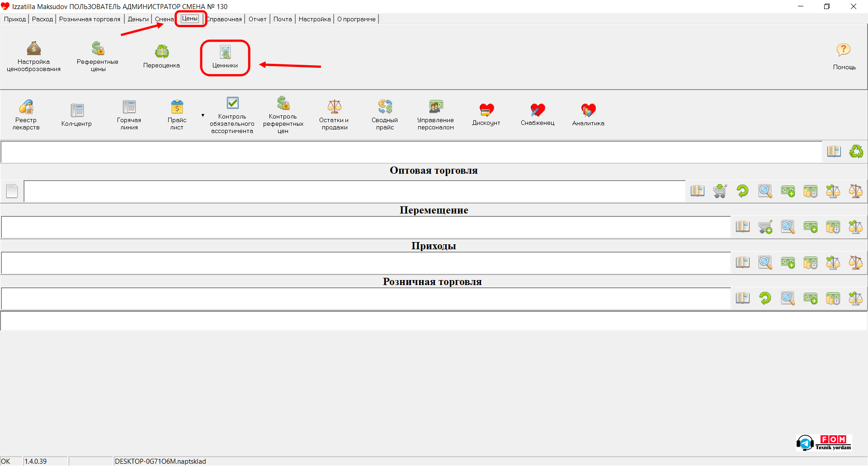
Task: Click the book icon in Оптовая торговля row
Action: [x=698, y=191]
